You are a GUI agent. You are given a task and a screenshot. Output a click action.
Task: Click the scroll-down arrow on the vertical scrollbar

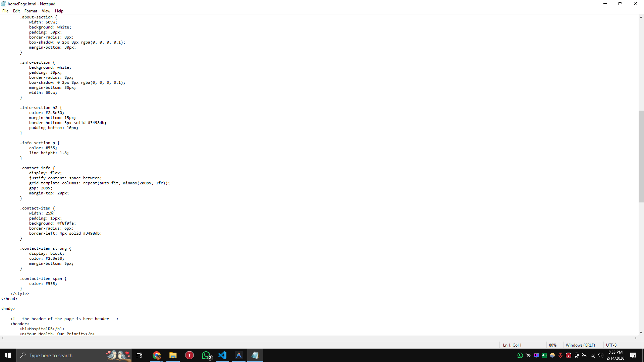pos(642,333)
